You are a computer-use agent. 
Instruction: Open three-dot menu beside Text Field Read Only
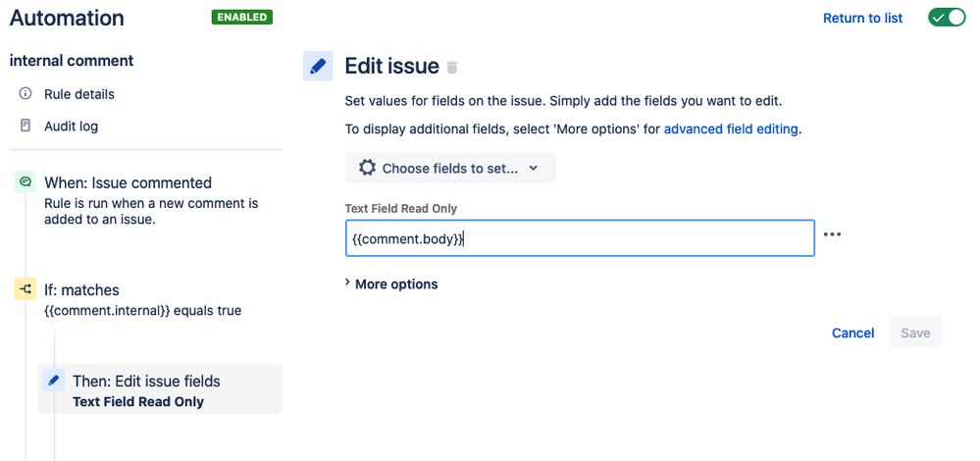tap(832, 234)
